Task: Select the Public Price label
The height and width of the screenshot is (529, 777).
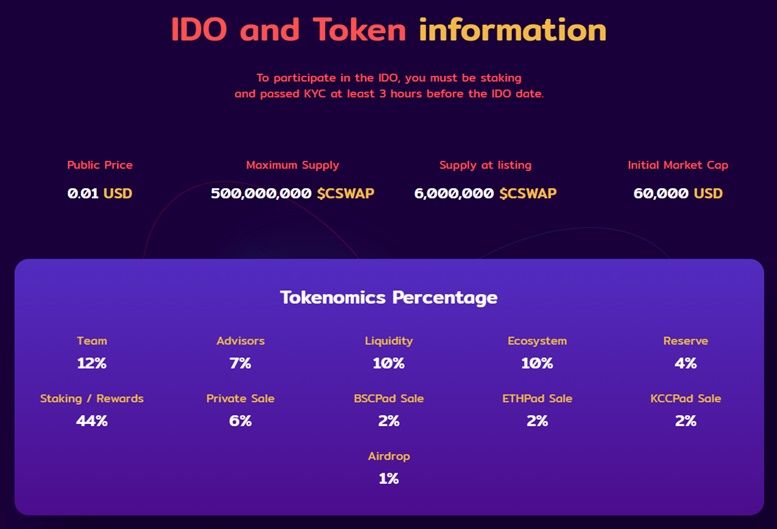Action: [100, 165]
